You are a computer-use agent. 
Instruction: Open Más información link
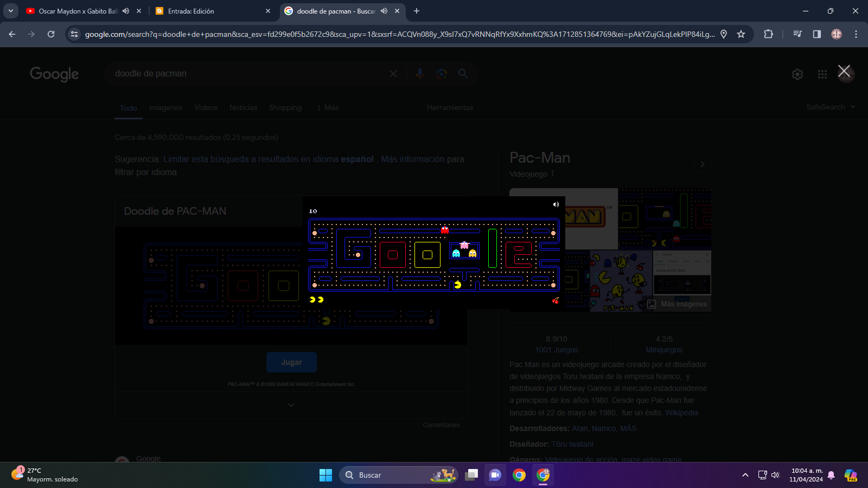pos(413,159)
